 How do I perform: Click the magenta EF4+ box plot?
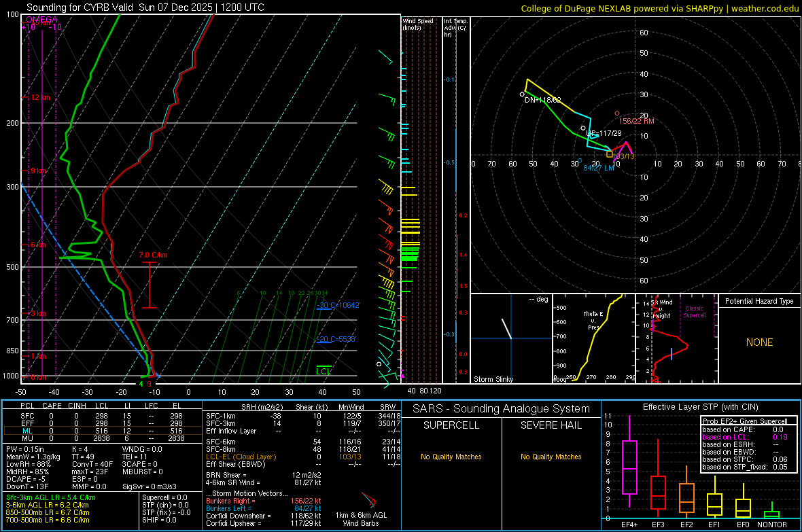pos(629,461)
